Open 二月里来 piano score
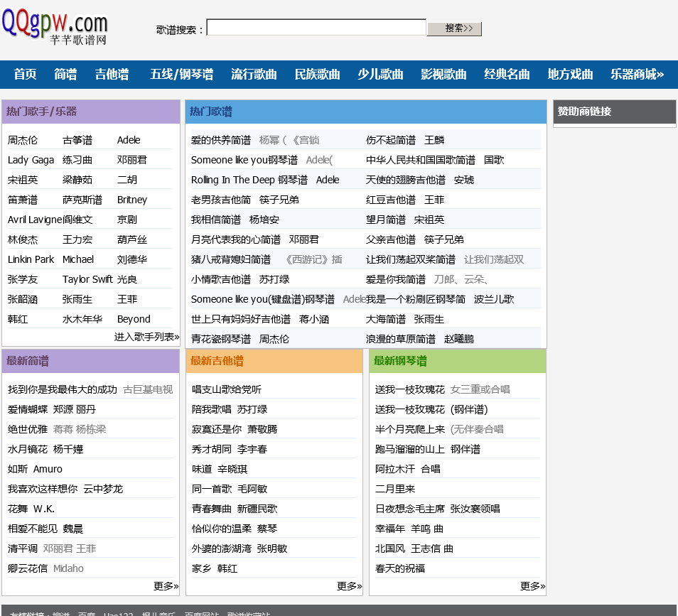The height and width of the screenshot is (616, 678). (x=394, y=489)
